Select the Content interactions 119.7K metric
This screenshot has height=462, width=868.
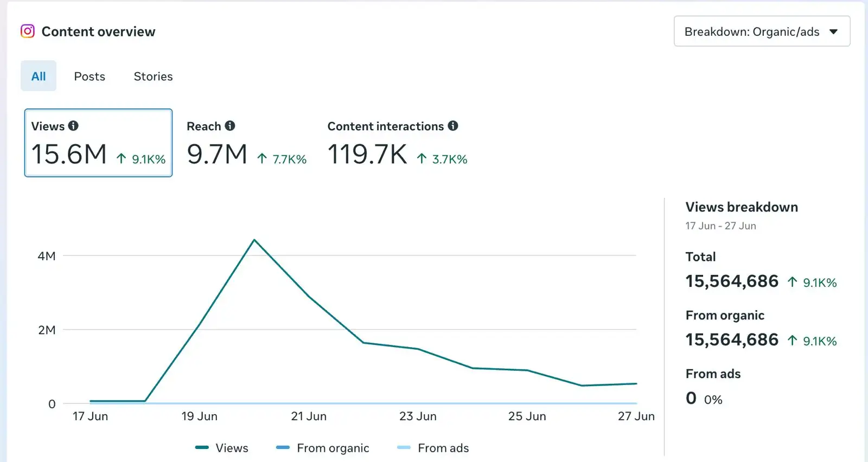[398, 143]
